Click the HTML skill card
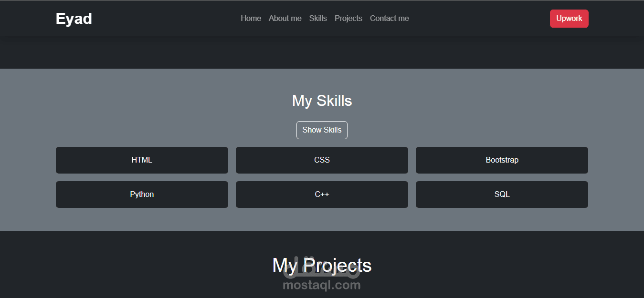Image resolution: width=644 pixels, height=298 pixels. click(x=142, y=160)
